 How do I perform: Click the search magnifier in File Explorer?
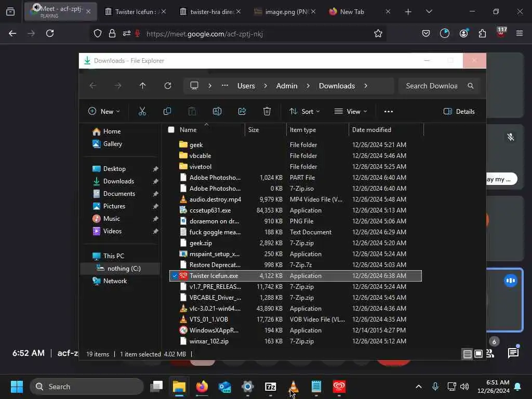tap(471, 86)
